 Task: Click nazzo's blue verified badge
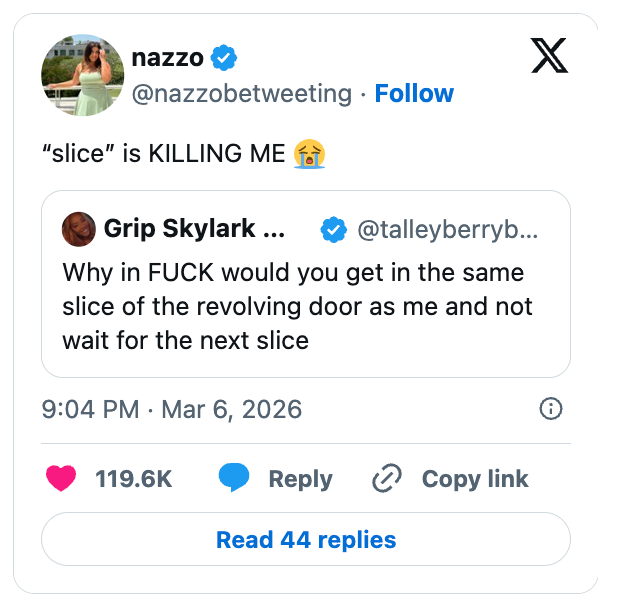[226, 58]
